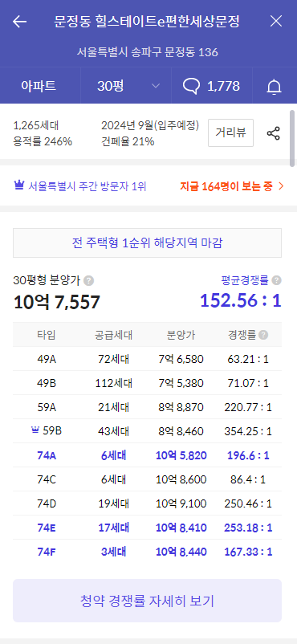Open 거리뷰 street view button
Screen dimensions: 297x644
click(x=230, y=132)
